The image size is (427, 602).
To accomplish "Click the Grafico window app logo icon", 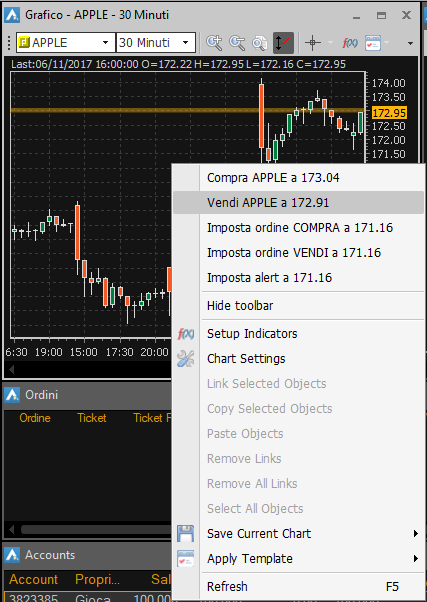I will [x=12, y=15].
